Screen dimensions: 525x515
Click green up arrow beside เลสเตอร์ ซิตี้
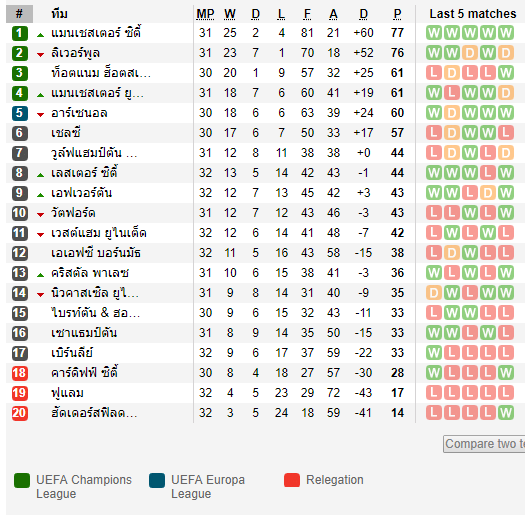click(41, 175)
